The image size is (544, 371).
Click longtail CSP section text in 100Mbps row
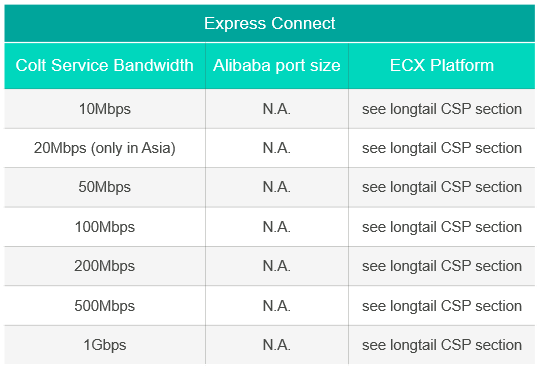tap(442, 227)
